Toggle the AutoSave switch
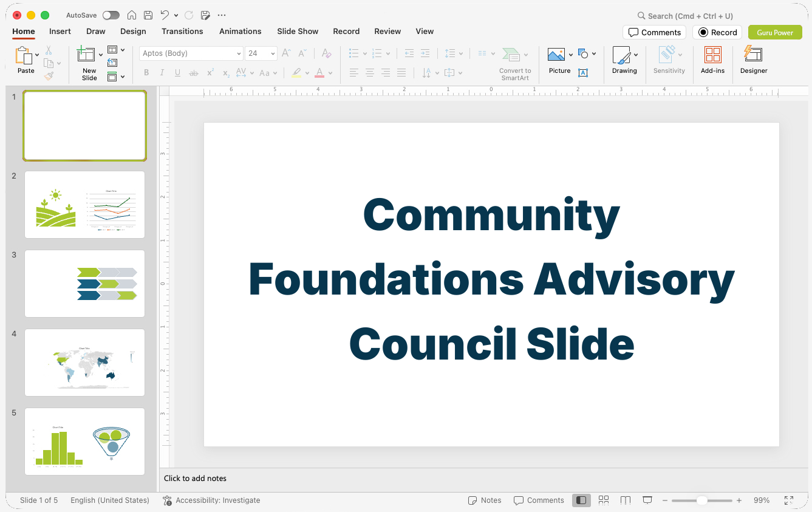 click(111, 15)
